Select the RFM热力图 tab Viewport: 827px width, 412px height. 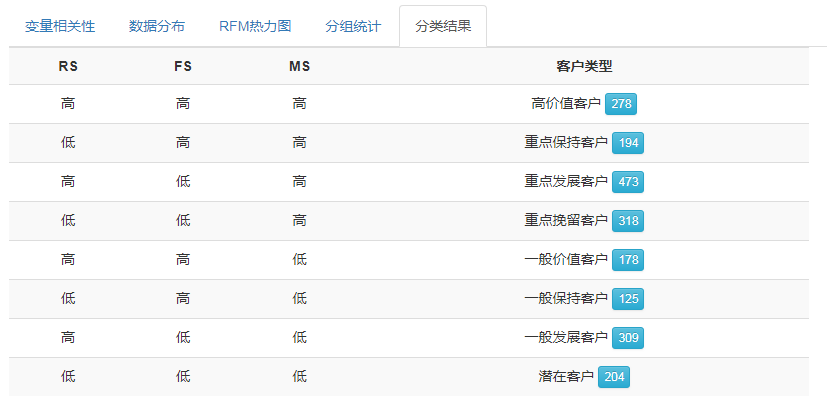click(255, 27)
